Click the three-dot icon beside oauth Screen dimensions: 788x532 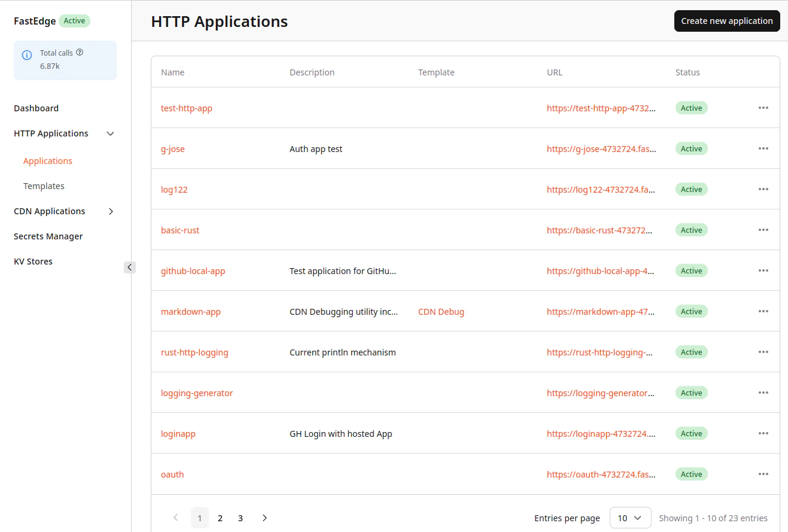coord(763,474)
